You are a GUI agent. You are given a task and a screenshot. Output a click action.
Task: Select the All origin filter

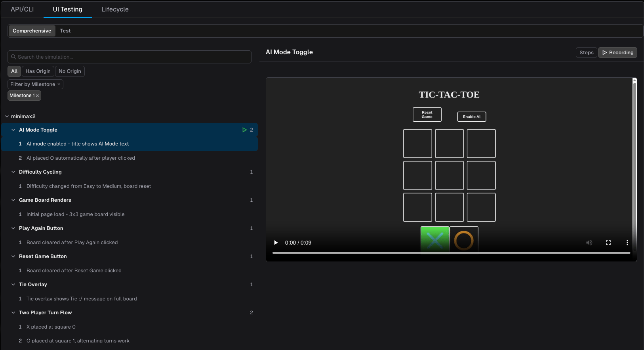(x=14, y=71)
